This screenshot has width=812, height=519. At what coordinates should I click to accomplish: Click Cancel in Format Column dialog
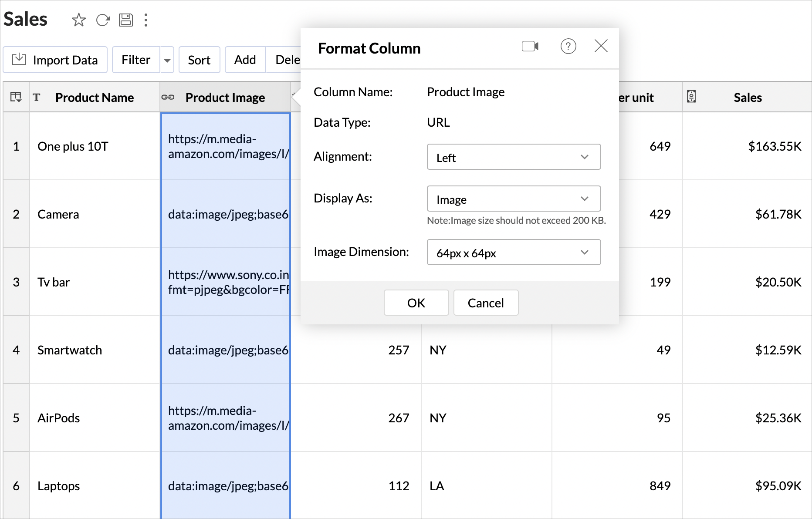click(486, 303)
